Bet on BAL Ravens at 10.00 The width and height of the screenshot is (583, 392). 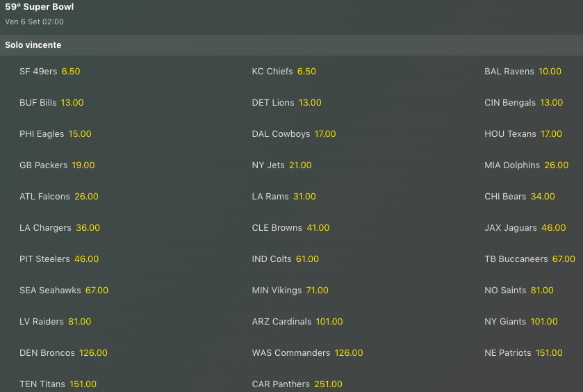550,72
